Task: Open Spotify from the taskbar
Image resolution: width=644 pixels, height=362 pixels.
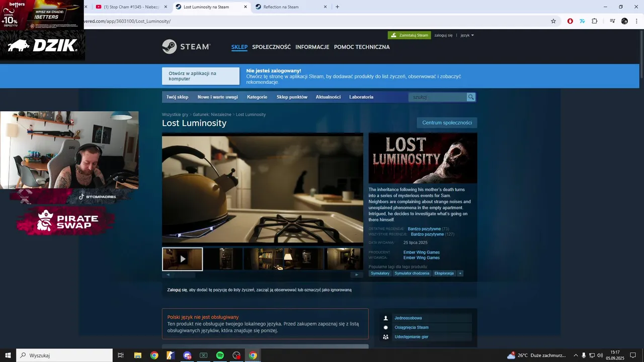Action: 220,355
